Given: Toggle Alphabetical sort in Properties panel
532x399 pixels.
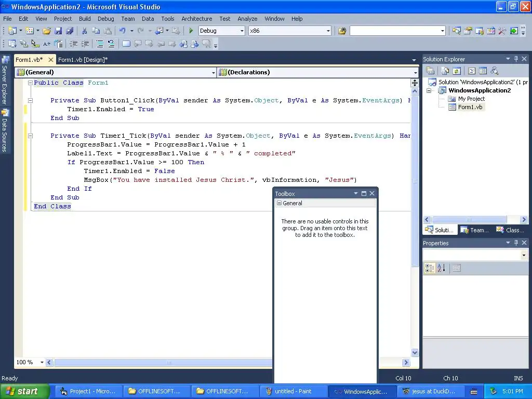Looking at the screenshot, I should tap(441, 268).
